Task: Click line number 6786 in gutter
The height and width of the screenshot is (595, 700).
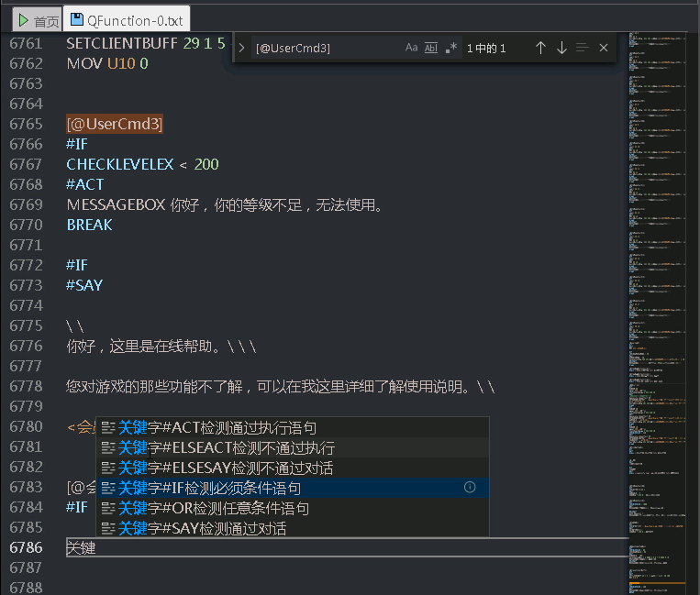Action: click(26, 547)
